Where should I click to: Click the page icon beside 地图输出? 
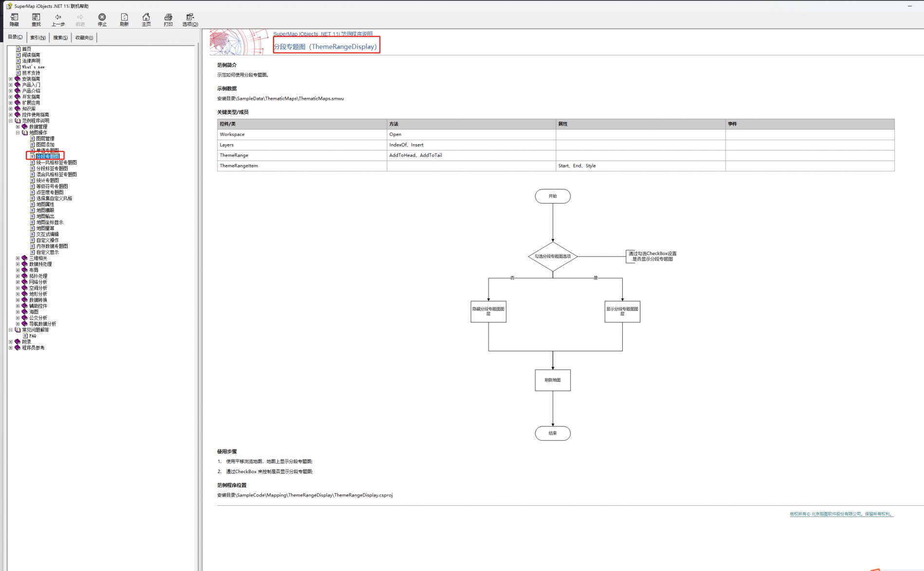point(33,216)
